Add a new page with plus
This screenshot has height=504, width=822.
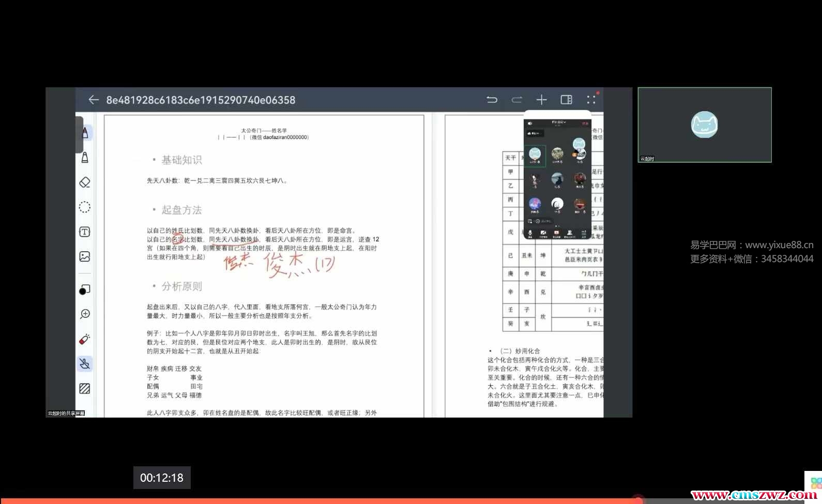pyautogui.click(x=541, y=100)
